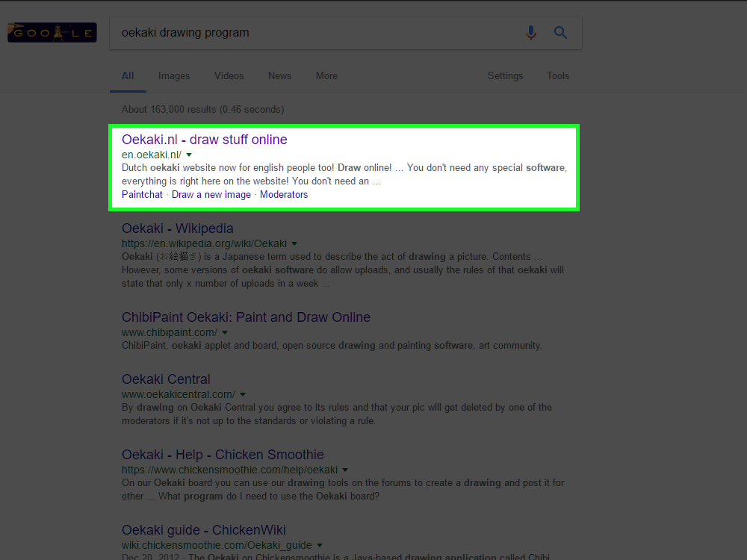This screenshot has height=560, width=747.
Task: Open the Paintchat sitelink
Action: [x=142, y=195]
